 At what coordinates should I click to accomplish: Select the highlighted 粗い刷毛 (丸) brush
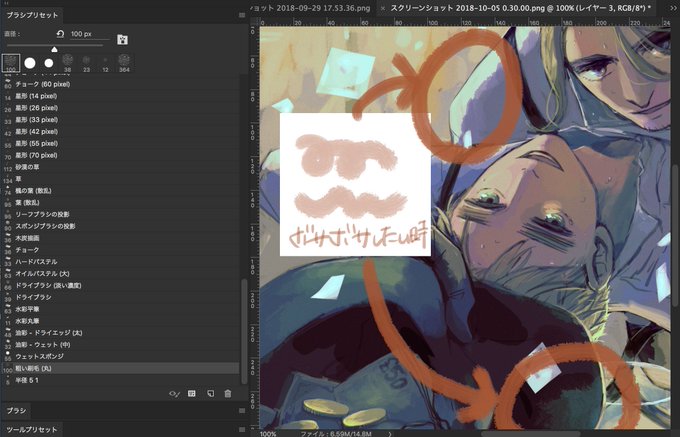[121, 368]
